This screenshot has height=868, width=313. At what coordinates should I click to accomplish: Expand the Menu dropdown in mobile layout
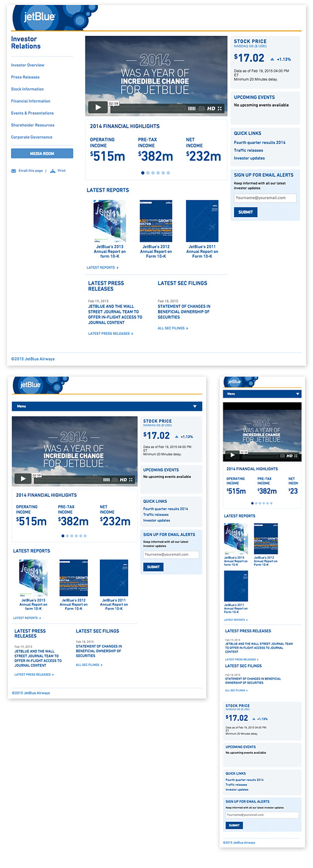coord(262,394)
